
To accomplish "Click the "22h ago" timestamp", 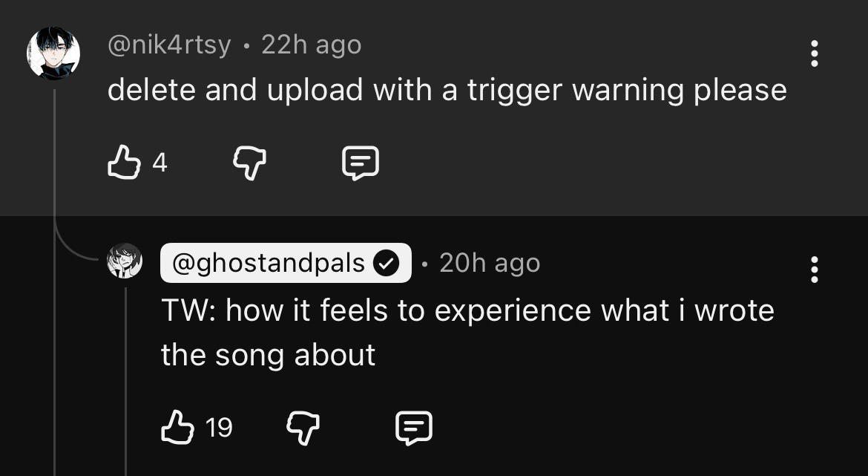I will coord(312,45).
